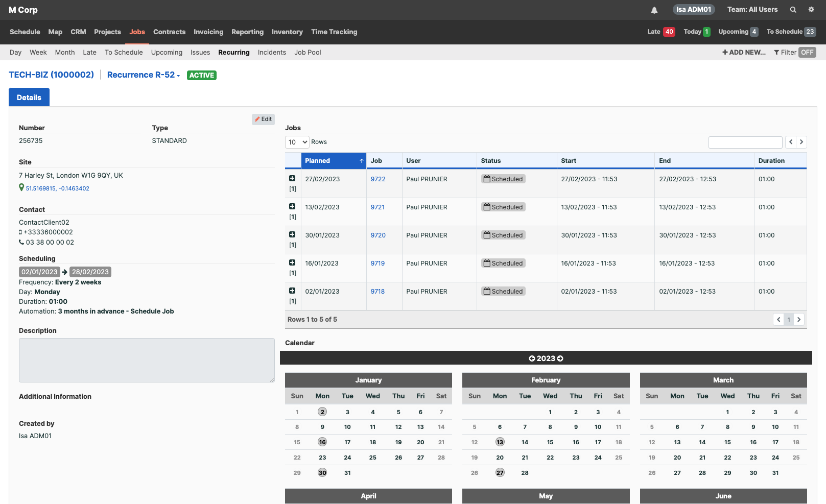Click the map pin coordinates icon
Image resolution: width=826 pixels, height=504 pixels.
click(21, 187)
